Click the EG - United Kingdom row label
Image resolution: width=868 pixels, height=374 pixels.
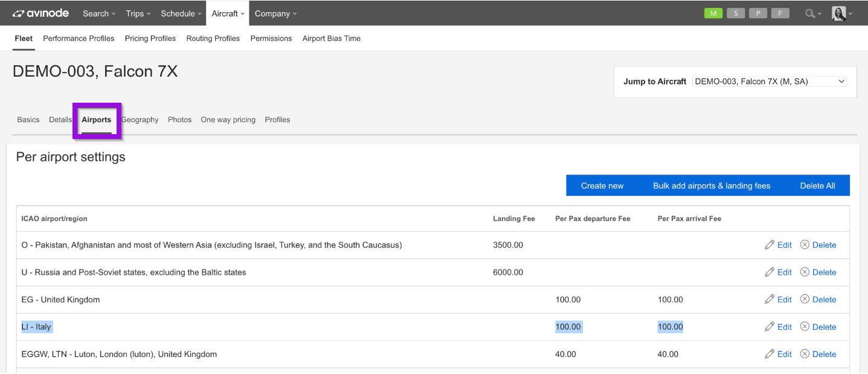60,299
